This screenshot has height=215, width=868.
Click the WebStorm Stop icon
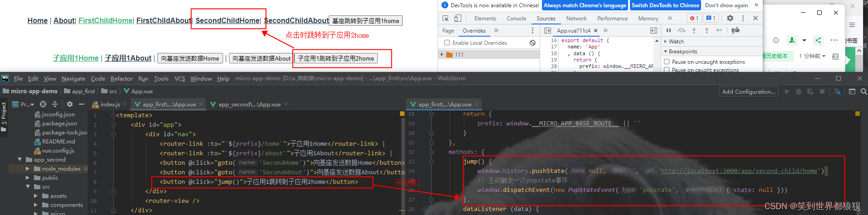[822, 91]
